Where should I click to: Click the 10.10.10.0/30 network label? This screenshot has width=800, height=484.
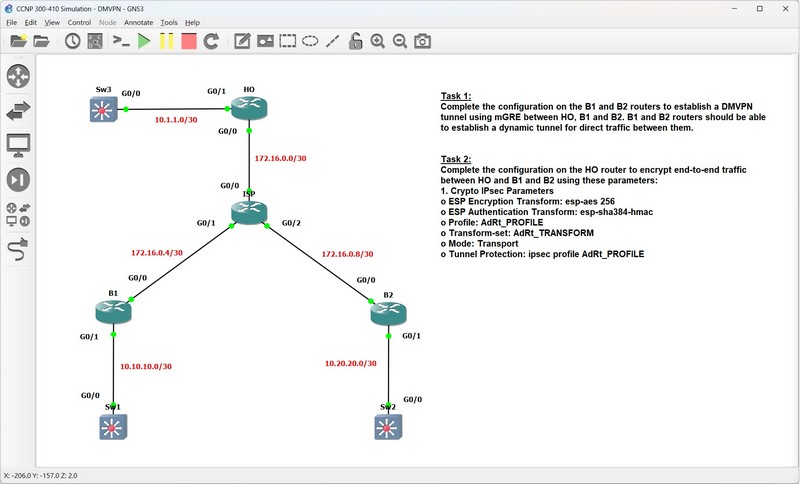pos(146,367)
